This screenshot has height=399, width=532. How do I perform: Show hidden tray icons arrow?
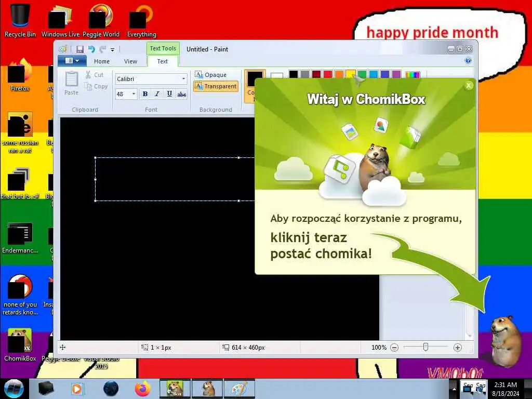tap(454, 388)
